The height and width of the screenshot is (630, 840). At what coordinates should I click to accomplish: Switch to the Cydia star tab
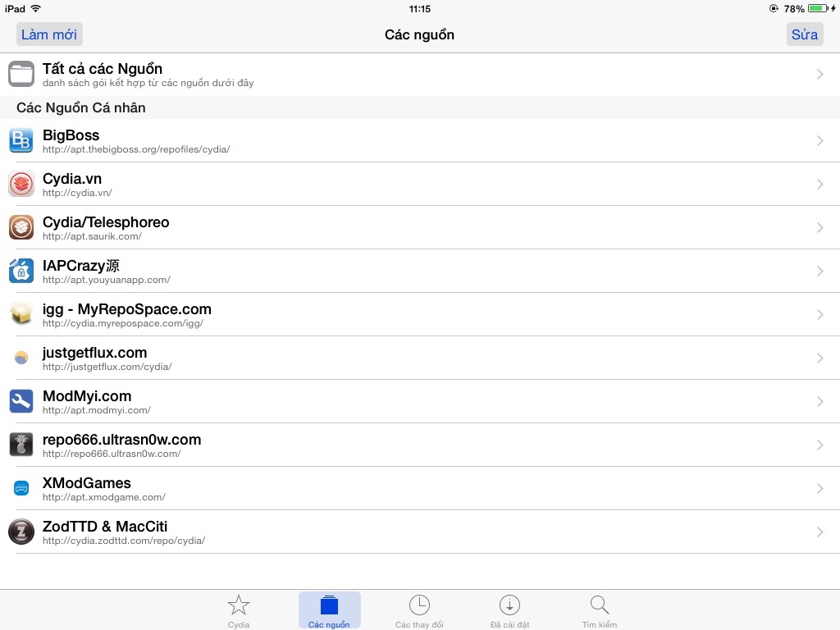click(x=239, y=611)
